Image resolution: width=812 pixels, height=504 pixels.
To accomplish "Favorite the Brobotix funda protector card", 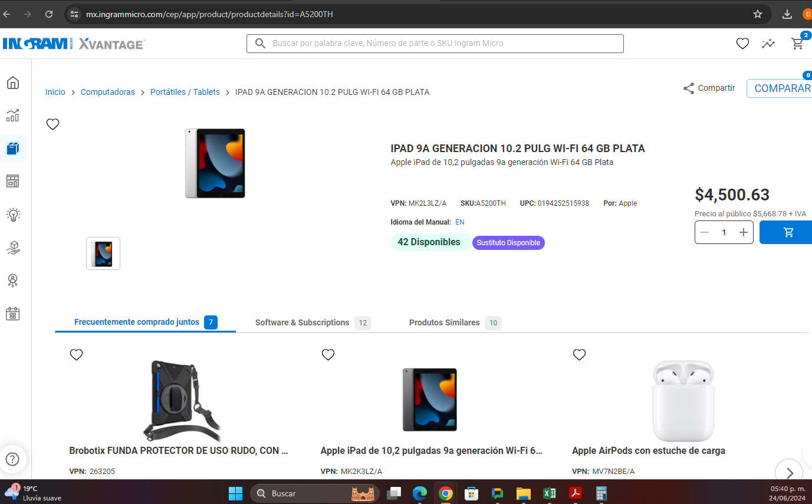I will (x=76, y=354).
